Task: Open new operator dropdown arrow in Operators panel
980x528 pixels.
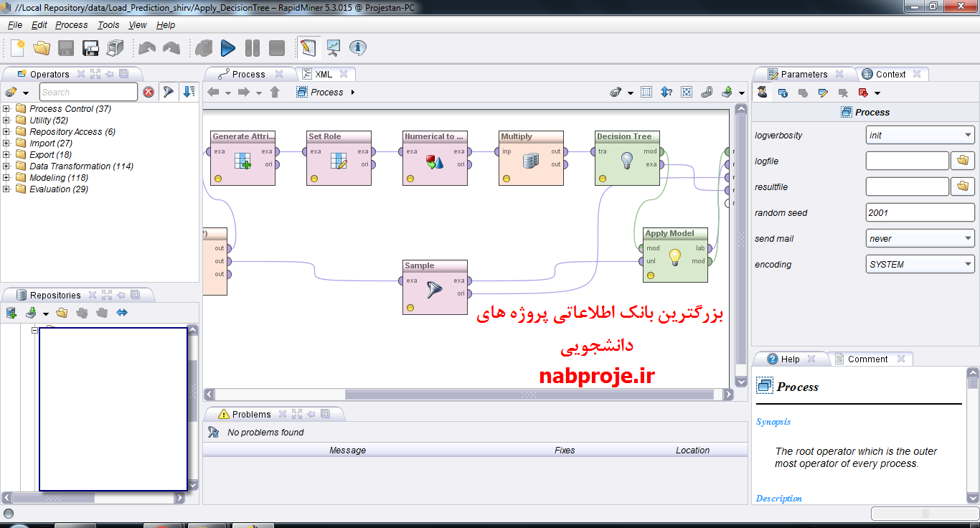Action: click(x=26, y=93)
